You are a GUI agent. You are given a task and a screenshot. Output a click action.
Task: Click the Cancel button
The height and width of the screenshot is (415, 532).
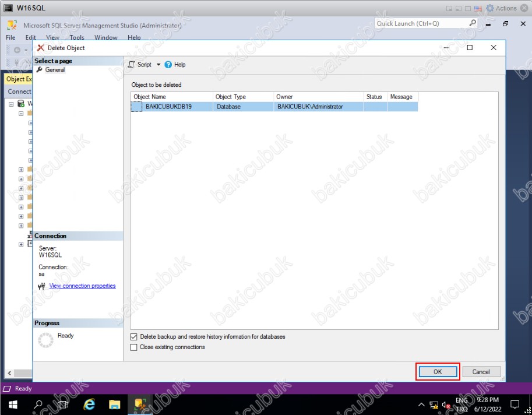pos(481,371)
